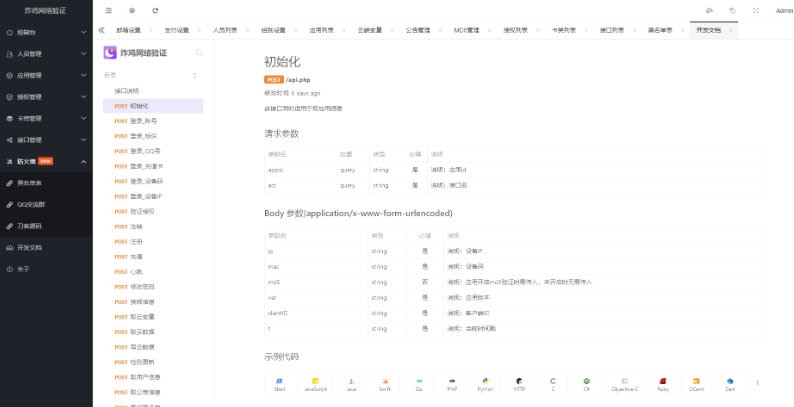794x407 pixels.
Task: Switch to the 支付设置 tab
Action: [x=176, y=30]
